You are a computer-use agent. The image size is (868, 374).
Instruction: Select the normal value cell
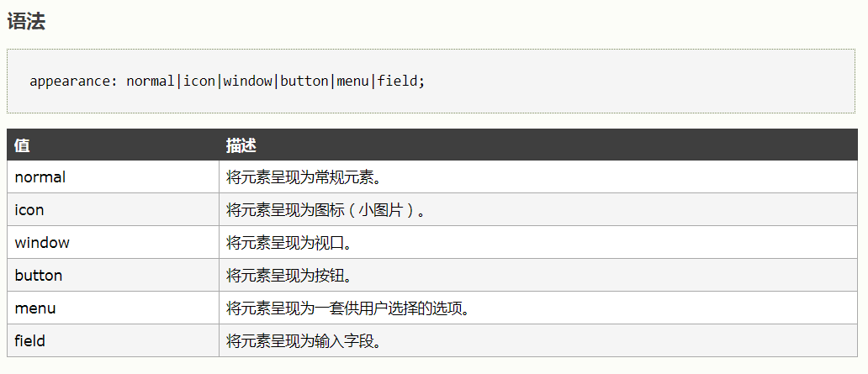coord(113,177)
